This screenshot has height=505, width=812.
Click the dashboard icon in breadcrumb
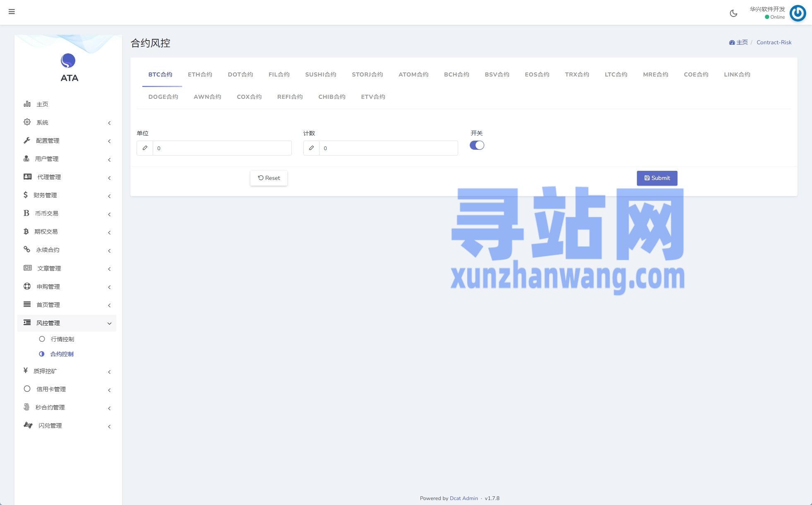click(732, 42)
